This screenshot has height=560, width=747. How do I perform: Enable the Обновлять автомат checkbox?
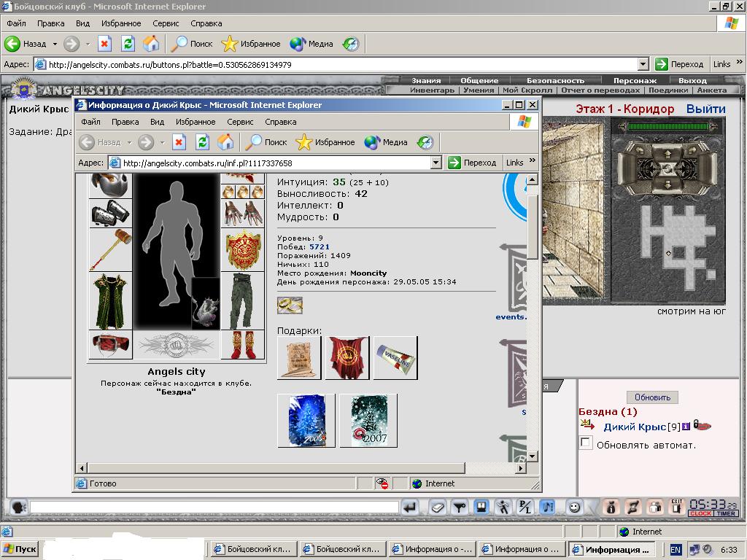586,443
